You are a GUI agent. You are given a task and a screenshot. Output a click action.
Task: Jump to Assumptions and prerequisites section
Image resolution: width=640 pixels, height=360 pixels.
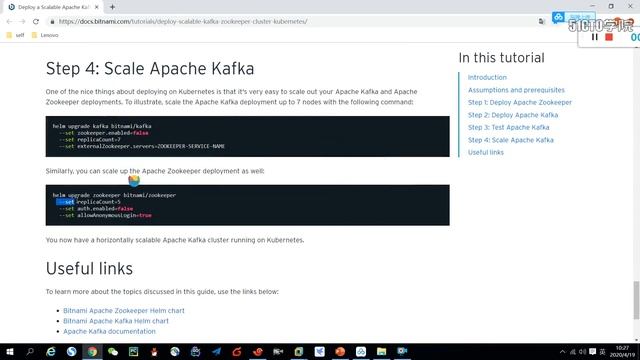(516, 90)
